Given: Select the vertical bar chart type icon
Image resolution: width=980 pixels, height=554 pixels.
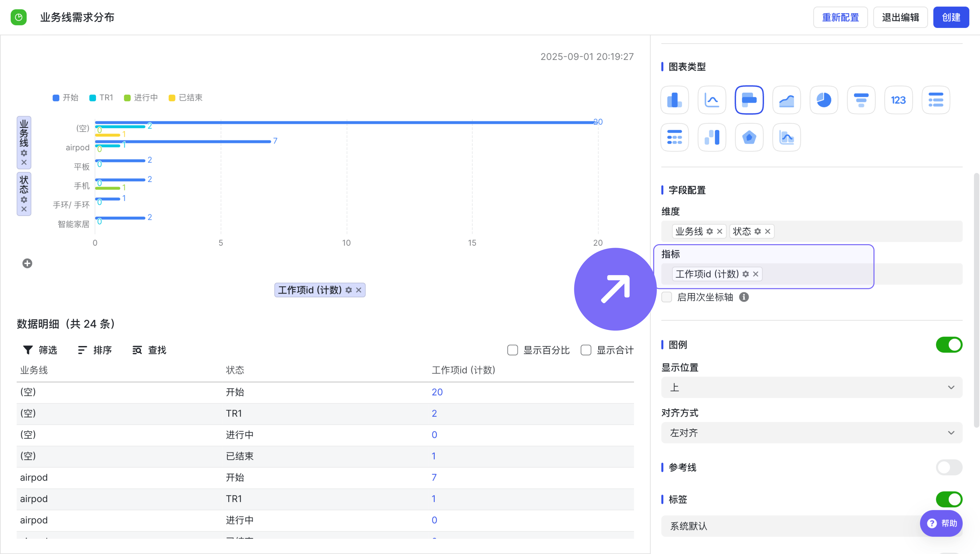Looking at the screenshot, I should click(x=675, y=100).
